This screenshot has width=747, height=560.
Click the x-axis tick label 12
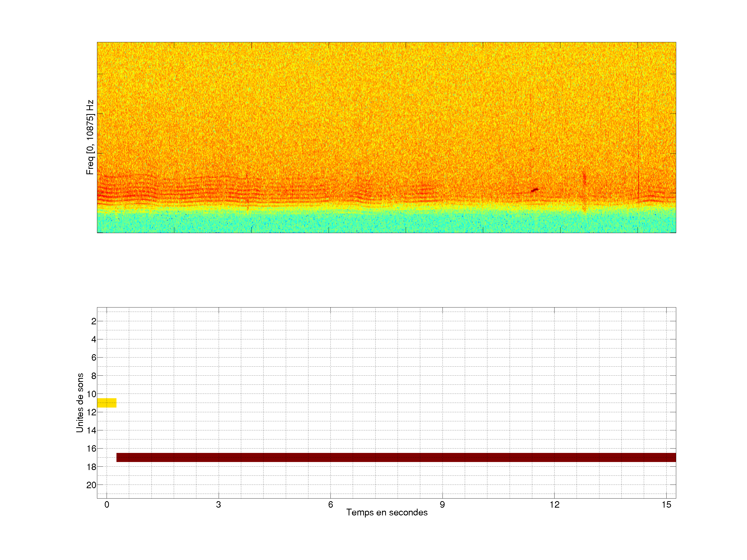554,505
